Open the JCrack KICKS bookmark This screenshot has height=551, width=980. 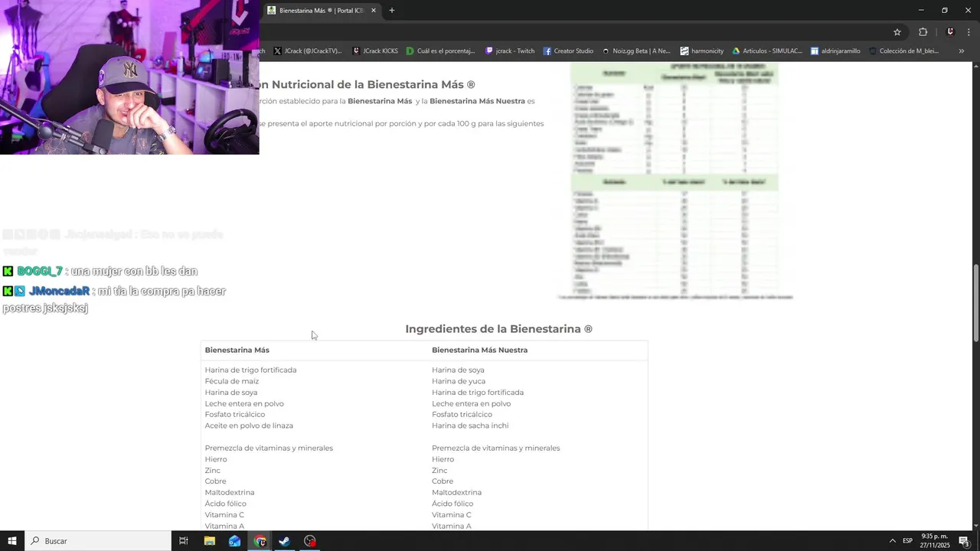tap(375, 51)
